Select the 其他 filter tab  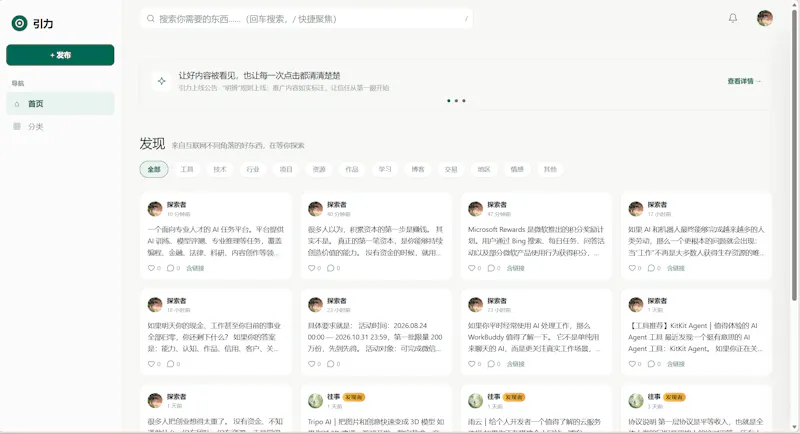pyautogui.click(x=550, y=169)
